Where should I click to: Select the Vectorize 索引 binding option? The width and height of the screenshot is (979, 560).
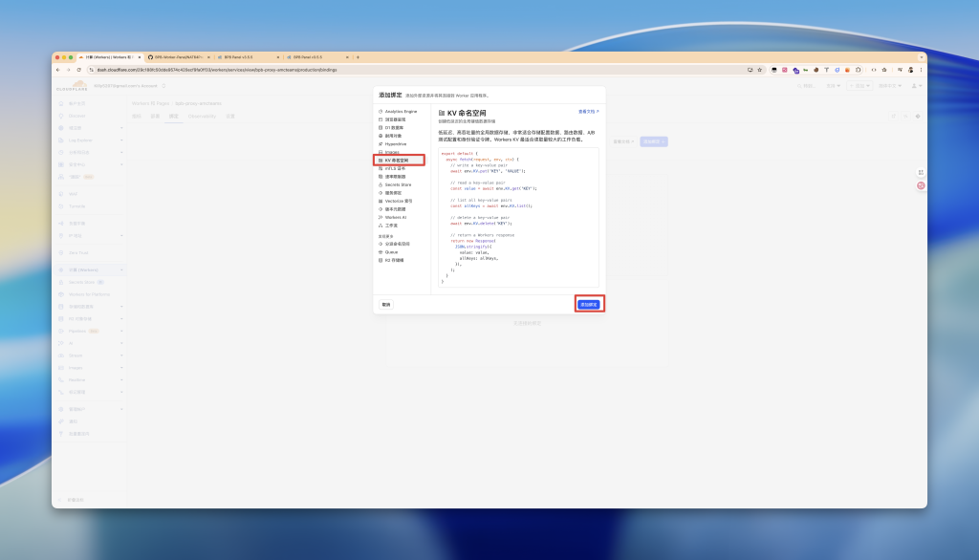(x=399, y=201)
